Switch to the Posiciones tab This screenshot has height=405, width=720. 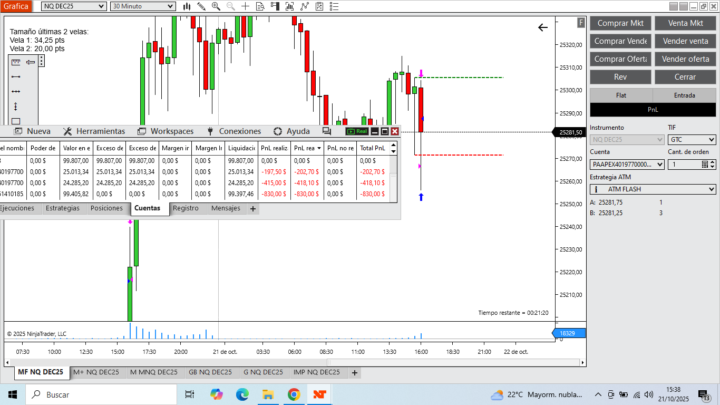pos(107,208)
